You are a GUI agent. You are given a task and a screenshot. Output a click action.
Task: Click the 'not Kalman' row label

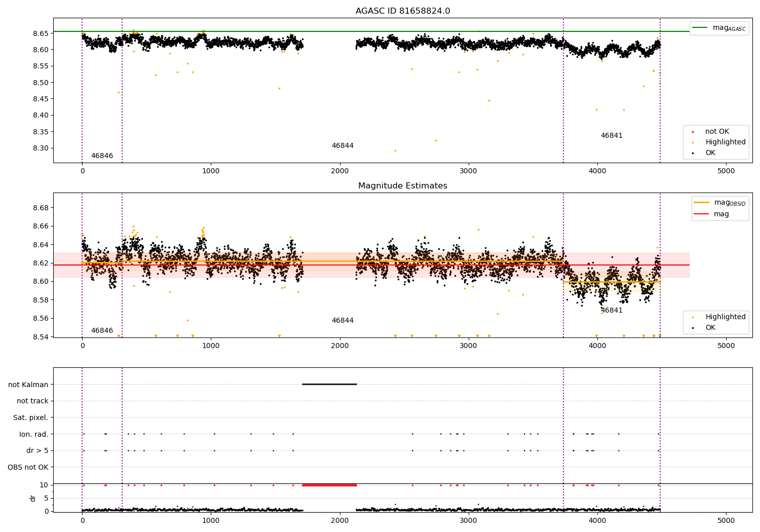[x=28, y=385]
